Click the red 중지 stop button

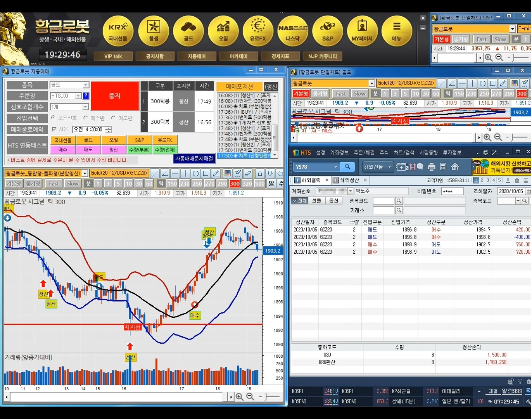point(115,96)
